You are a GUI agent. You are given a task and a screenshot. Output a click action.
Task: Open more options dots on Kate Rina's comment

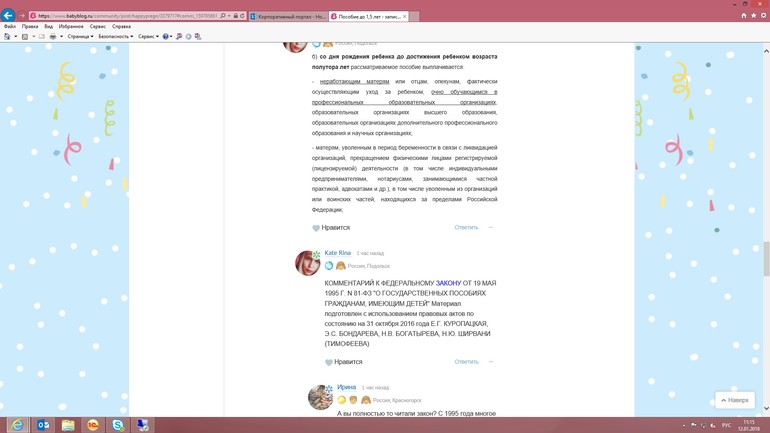point(490,362)
